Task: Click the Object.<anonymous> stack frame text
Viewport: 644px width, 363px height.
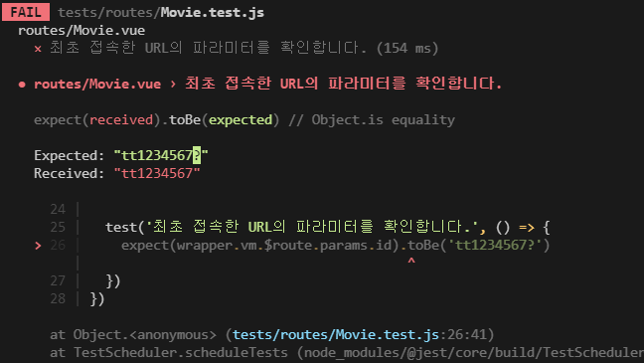Action: [144, 334]
